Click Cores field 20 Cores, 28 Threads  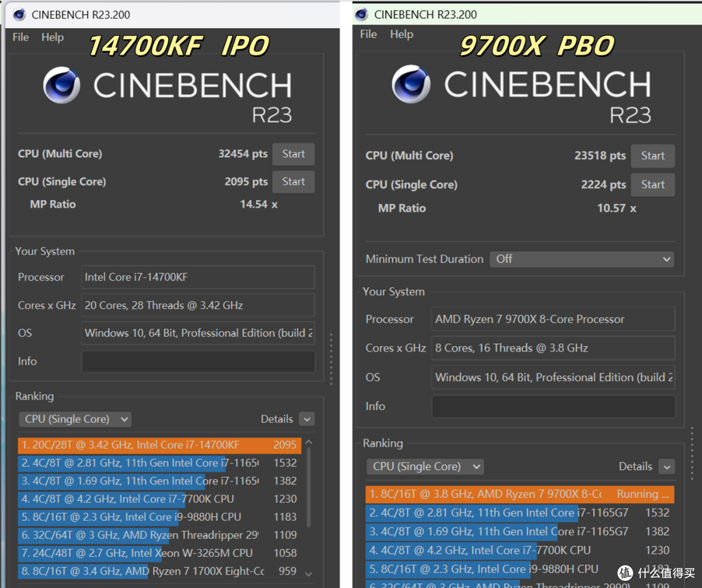click(x=198, y=305)
